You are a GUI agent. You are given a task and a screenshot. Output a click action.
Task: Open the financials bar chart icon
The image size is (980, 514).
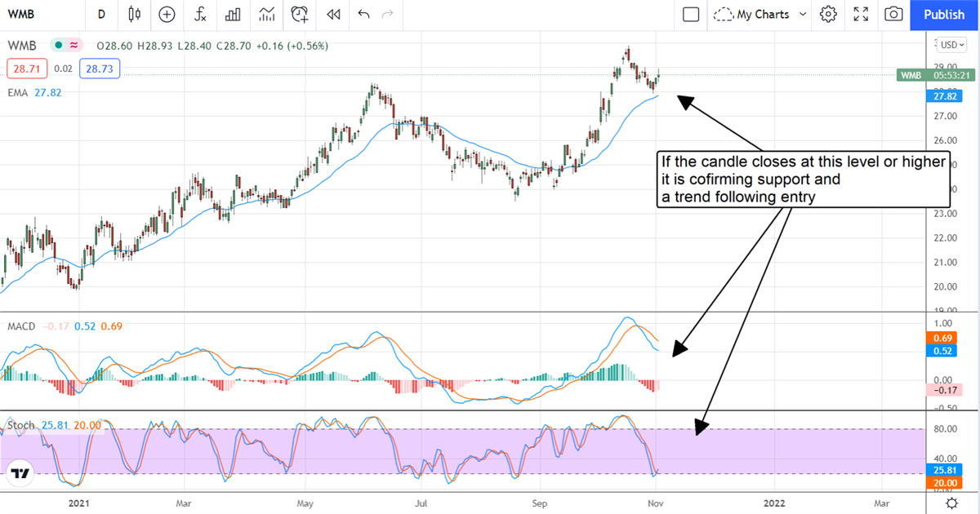(233, 14)
